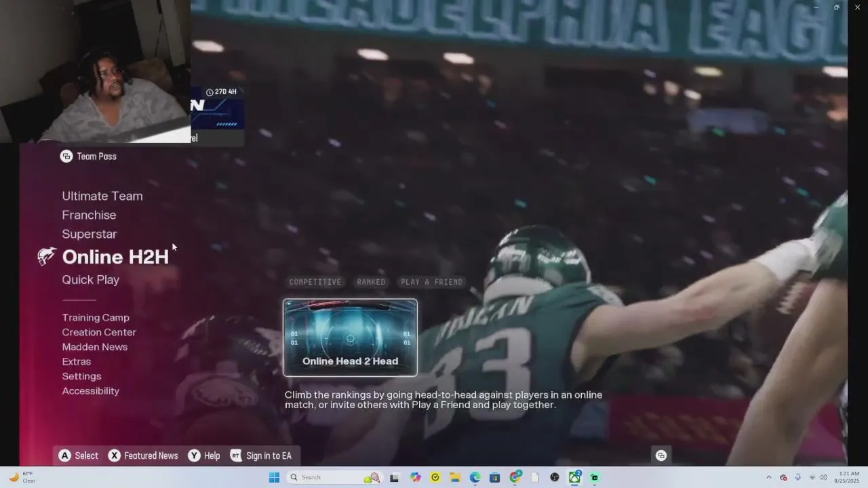Image resolution: width=868 pixels, height=488 pixels.
Task: Open Norton app on taskbar
Action: click(435, 477)
